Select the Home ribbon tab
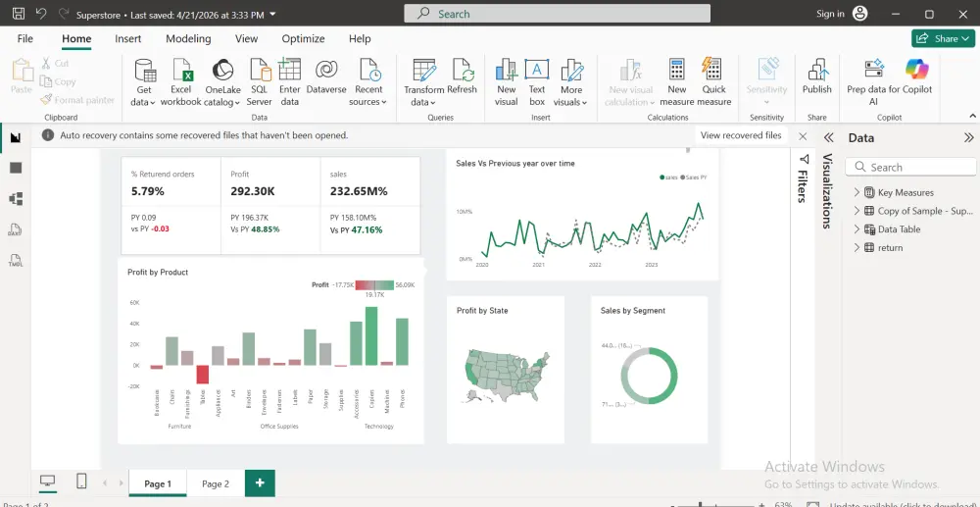This screenshot has height=507, width=980. point(76,39)
